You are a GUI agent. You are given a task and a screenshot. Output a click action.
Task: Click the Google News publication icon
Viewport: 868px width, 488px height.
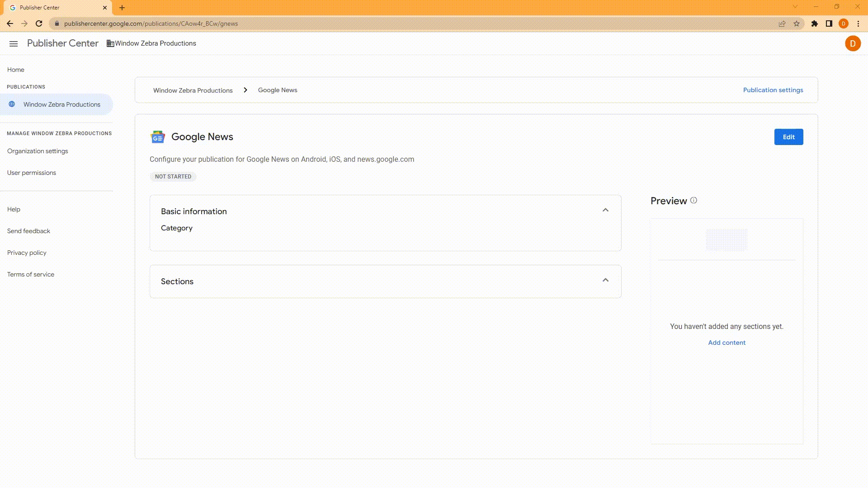157,136
